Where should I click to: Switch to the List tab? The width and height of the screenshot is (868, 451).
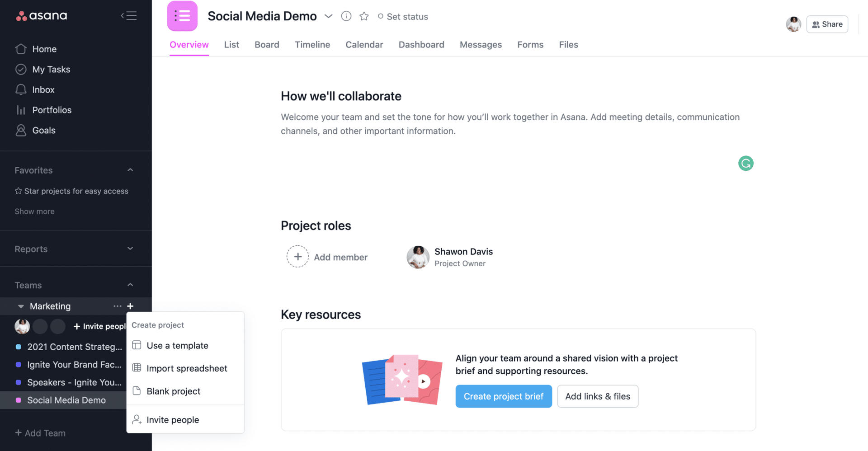(x=231, y=45)
